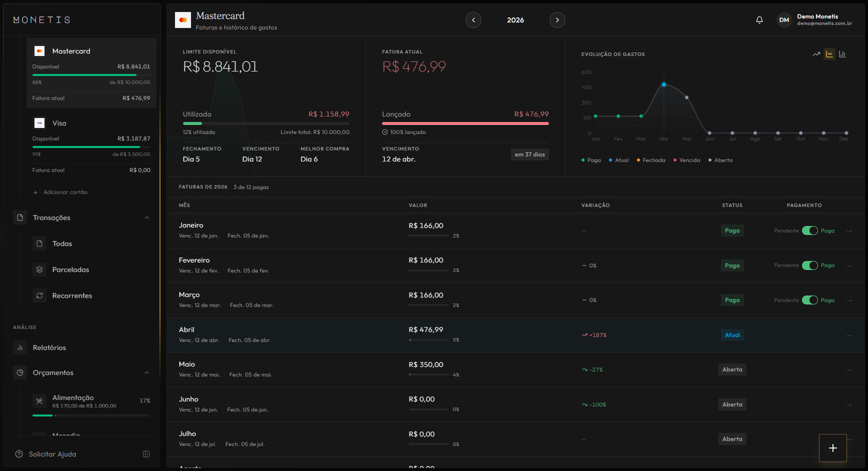Toggle Janeiro invoice payment switch
This screenshot has height=471, width=868.
click(809, 230)
